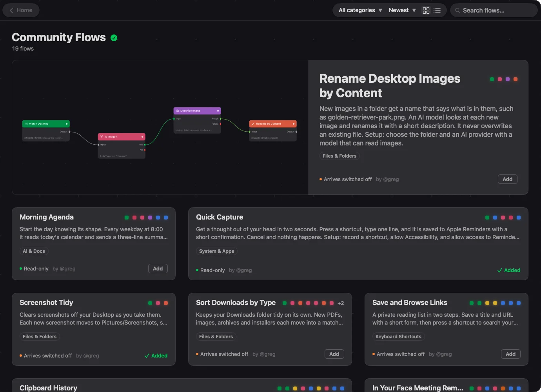
Task: Click the search magnifier icon
Action: click(x=457, y=11)
